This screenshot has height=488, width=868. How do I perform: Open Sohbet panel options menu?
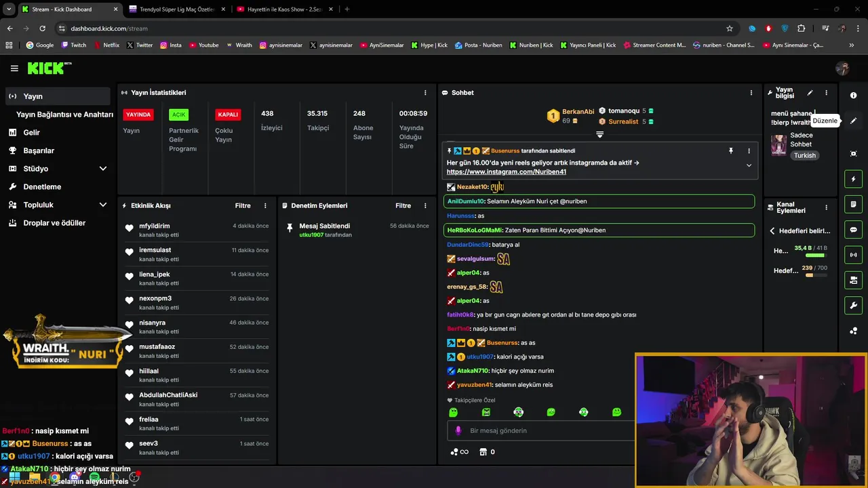(751, 93)
